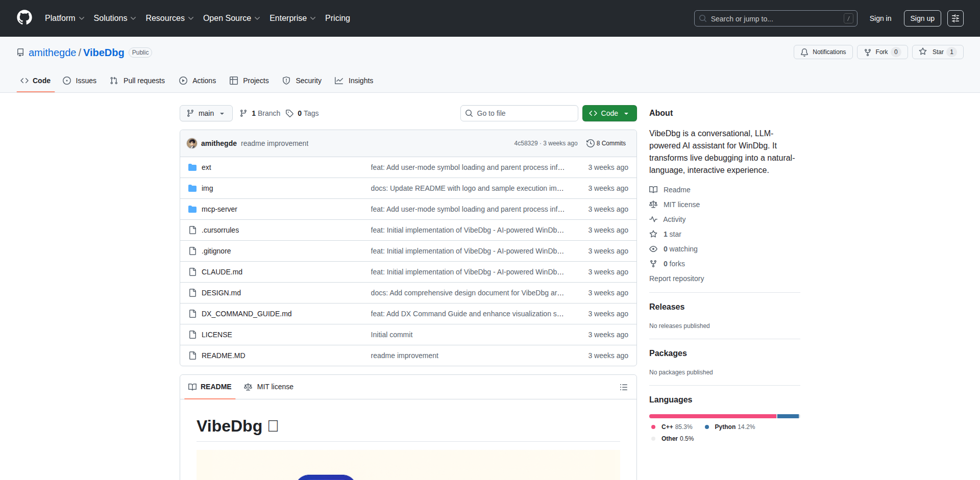This screenshot has width=980, height=480.
Task: Click the Sign in link
Action: [x=880, y=18]
